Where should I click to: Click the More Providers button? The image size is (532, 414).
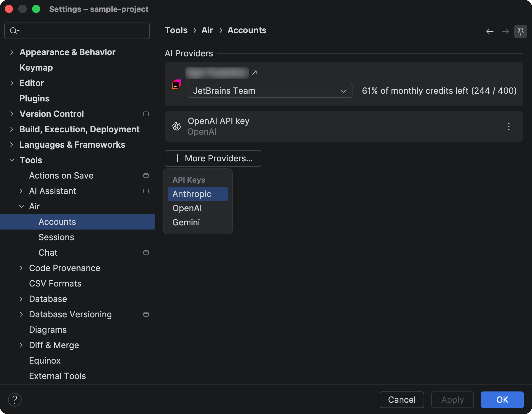point(213,158)
